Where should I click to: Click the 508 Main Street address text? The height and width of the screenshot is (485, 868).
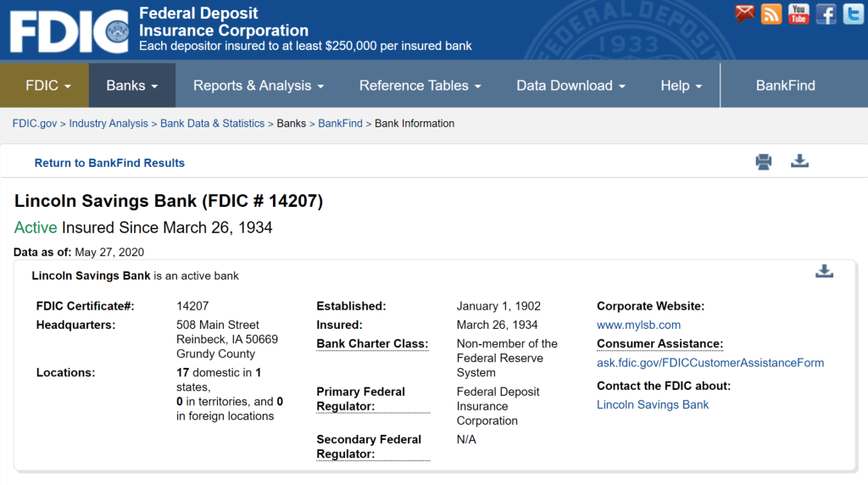(x=218, y=325)
